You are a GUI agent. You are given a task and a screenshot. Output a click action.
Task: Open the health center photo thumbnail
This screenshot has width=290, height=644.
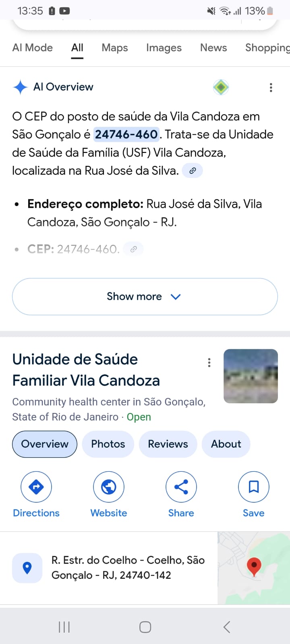tap(251, 376)
